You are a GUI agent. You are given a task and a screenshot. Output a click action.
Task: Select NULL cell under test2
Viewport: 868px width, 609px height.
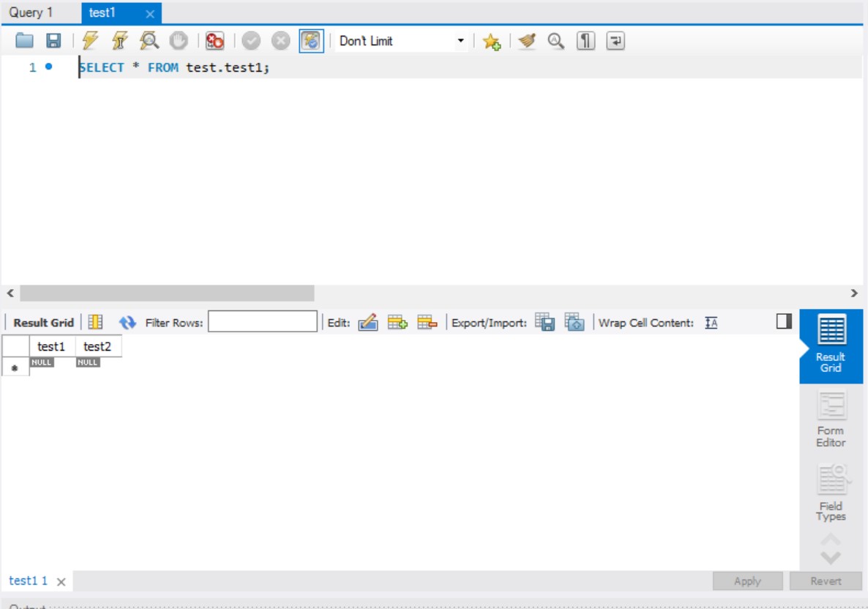click(x=88, y=362)
